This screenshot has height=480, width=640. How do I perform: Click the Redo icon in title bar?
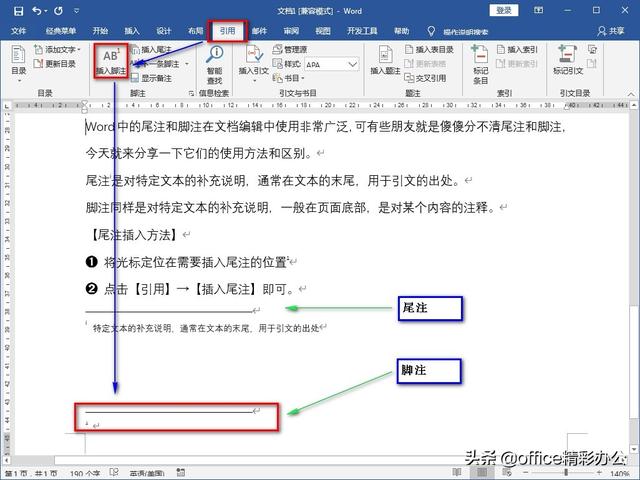(58, 11)
